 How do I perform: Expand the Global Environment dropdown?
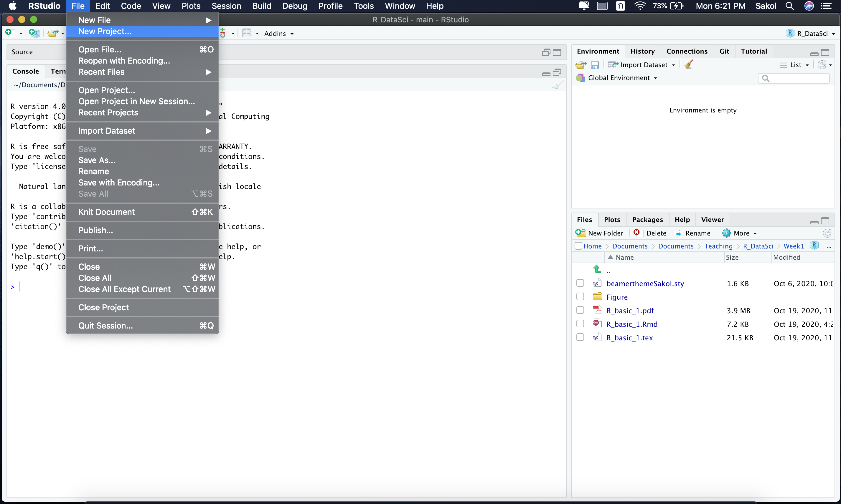point(622,78)
